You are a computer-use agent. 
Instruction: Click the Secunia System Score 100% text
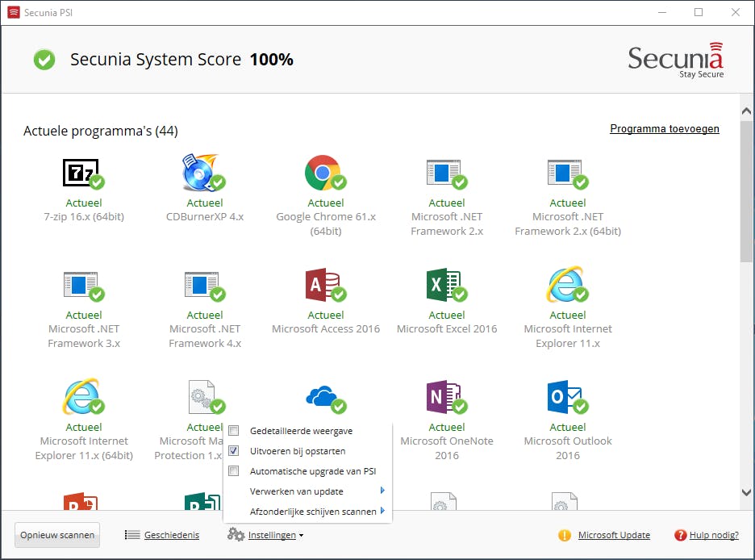coord(181,60)
